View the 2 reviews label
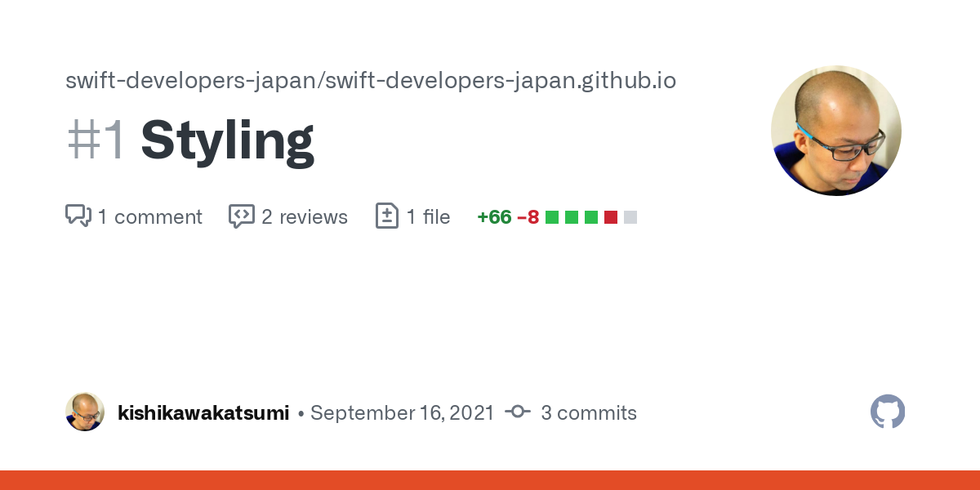This screenshot has width=980, height=490. click(305, 217)
